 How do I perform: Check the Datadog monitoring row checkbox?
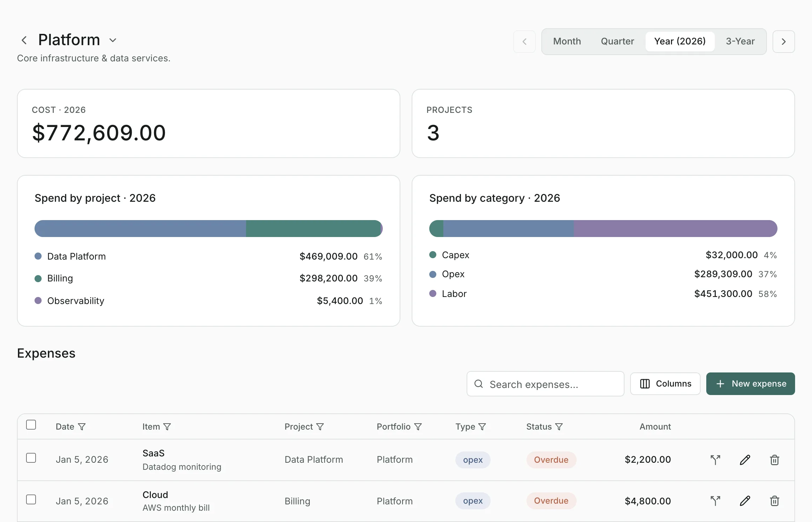click(31, 458)
